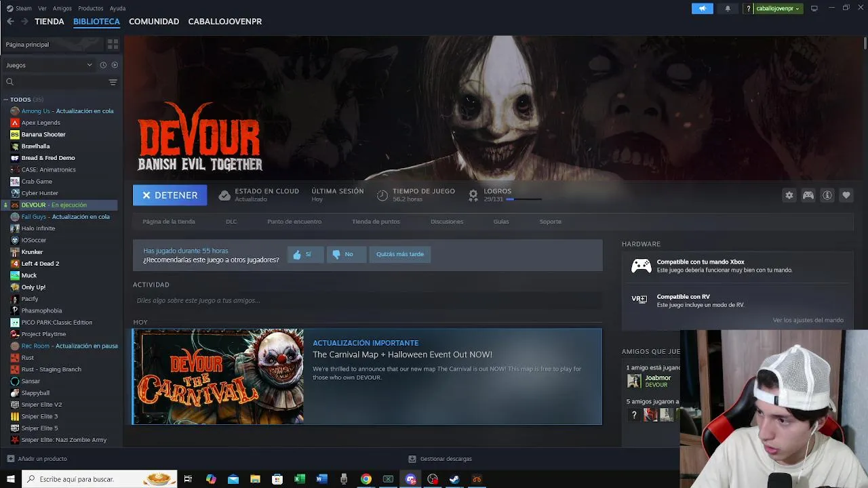Open Mail app from taskbar

coord(233,479)
